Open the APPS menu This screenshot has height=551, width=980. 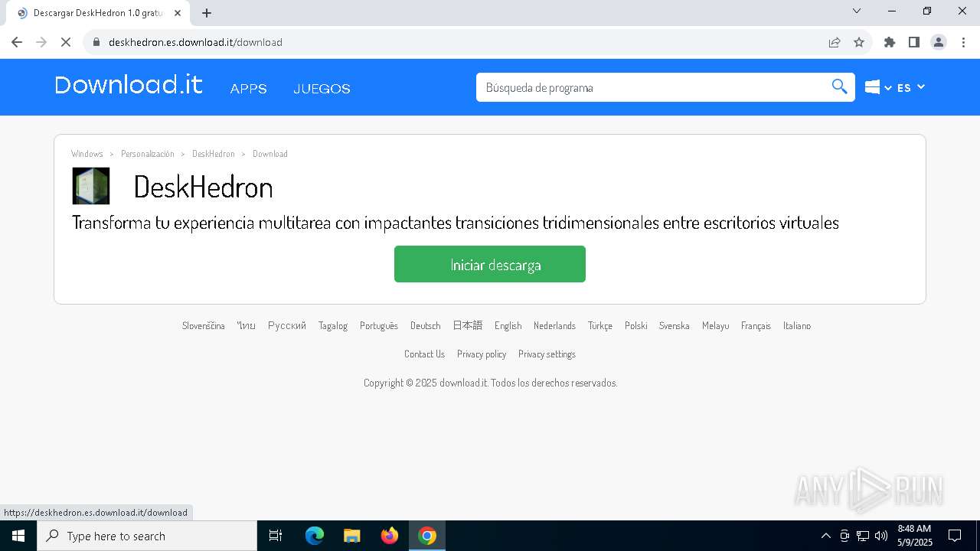pos(248,89)
